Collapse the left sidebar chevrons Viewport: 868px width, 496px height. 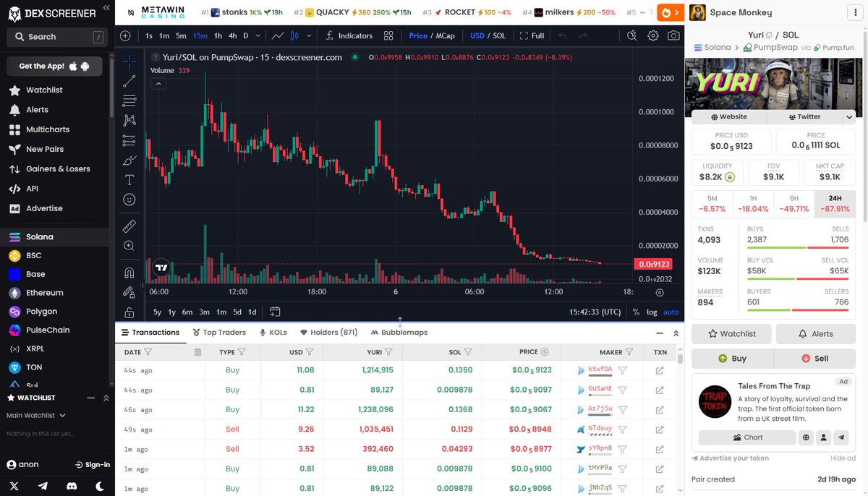106,7
